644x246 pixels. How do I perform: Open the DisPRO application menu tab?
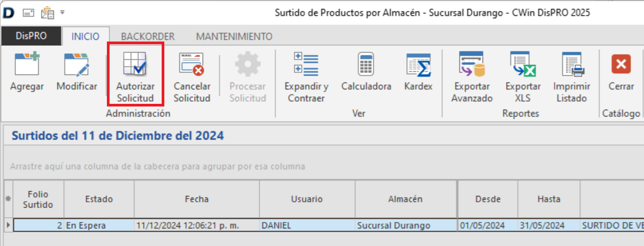31,36
